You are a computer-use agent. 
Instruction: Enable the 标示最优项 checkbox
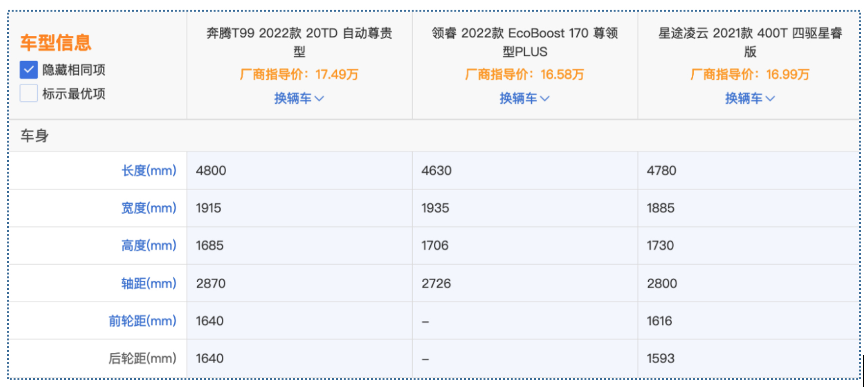(x=29, y=93)
